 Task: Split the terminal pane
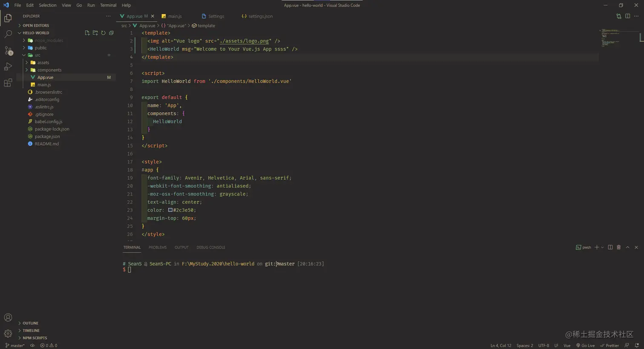[x=610, y=247]
